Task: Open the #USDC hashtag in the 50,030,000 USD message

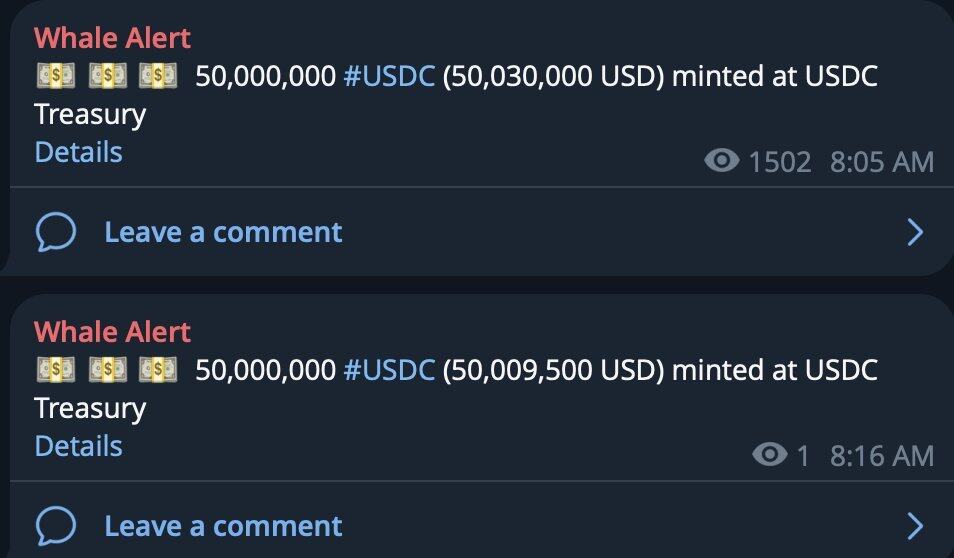Action: (x=389, y=76)
